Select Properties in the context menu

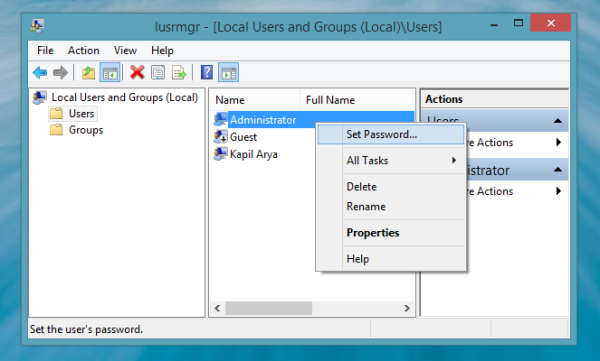[x=373, y=233]
